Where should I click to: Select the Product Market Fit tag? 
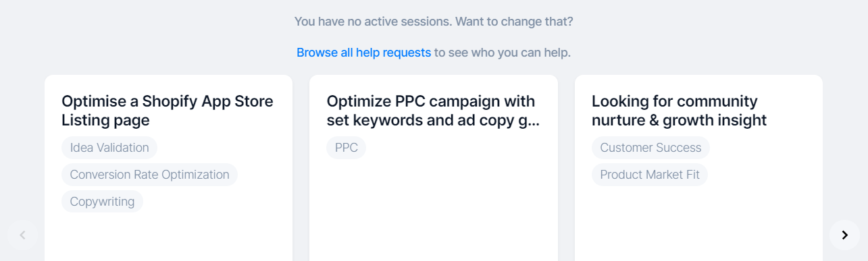[650, 175]
